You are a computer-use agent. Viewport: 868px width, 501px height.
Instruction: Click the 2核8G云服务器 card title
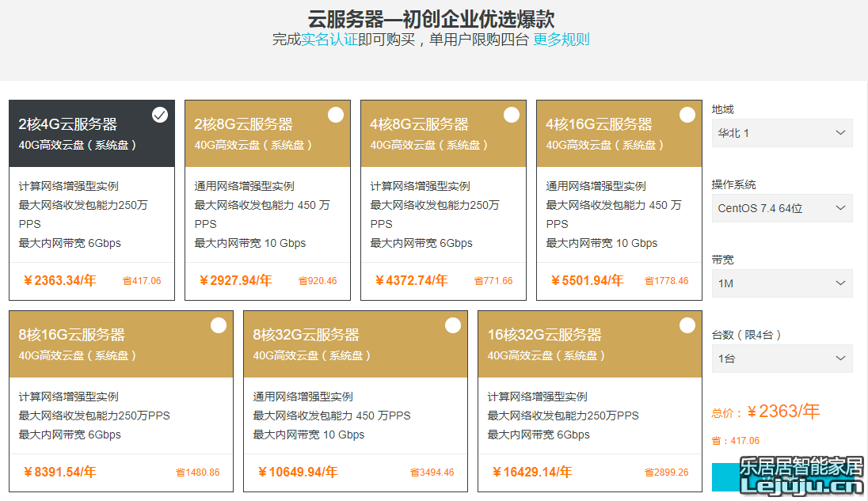tap(244, 124)
